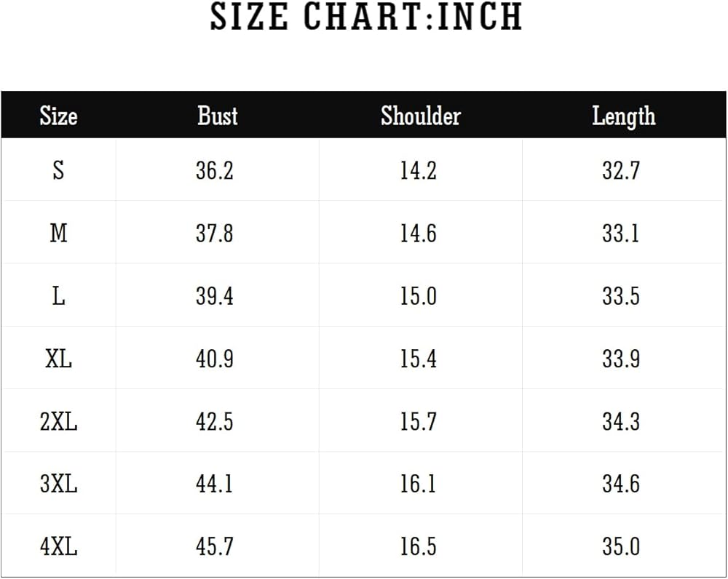Click the "SIZE CHART:INCH" title
Image resolution: width=728 pixels, height=579 pixels.
coord(366,17)
